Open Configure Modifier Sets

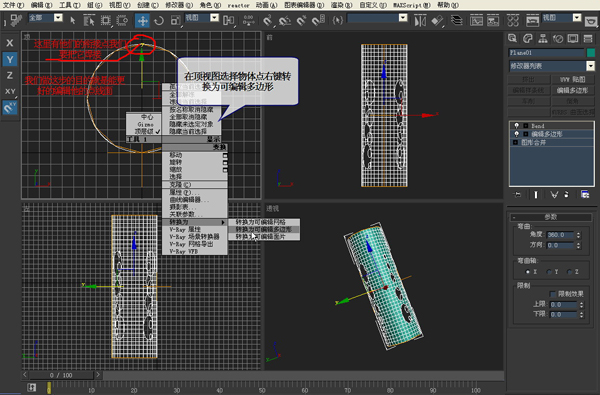pos(585,194)
